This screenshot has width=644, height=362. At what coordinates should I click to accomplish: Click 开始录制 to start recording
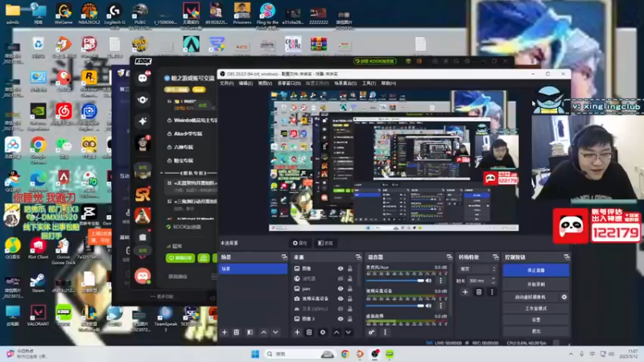[536, 284]
